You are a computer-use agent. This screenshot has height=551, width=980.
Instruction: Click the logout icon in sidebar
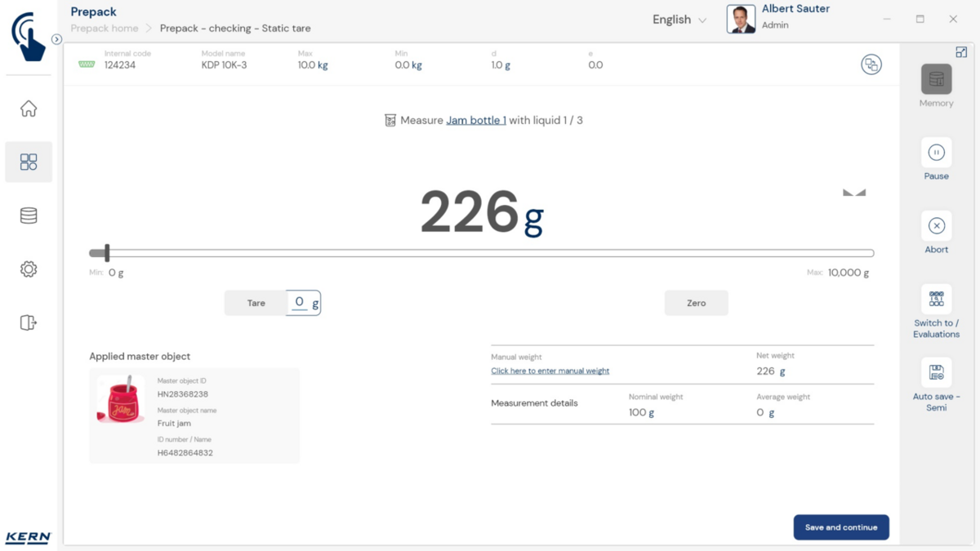(29, 322)
